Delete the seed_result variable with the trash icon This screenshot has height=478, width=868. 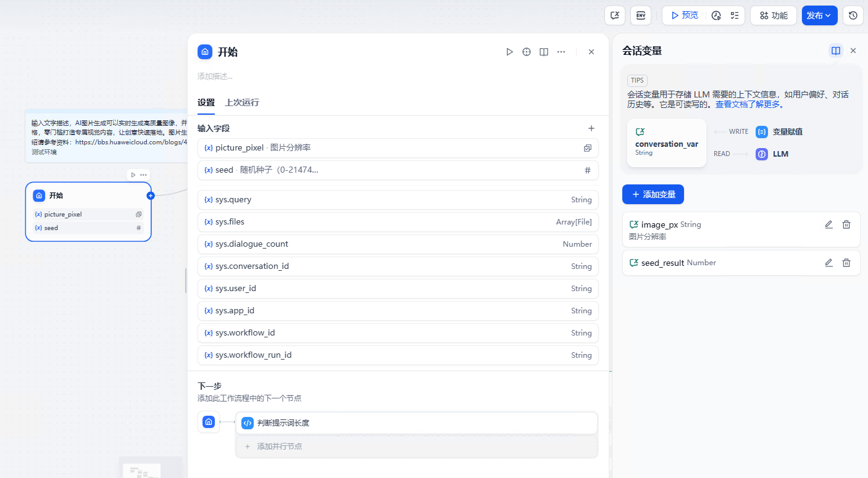(846, 262)
